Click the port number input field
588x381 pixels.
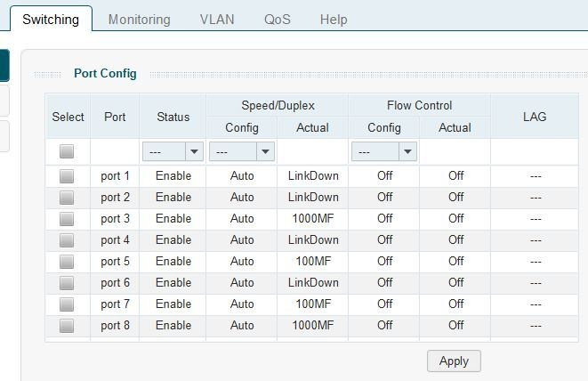115,151
